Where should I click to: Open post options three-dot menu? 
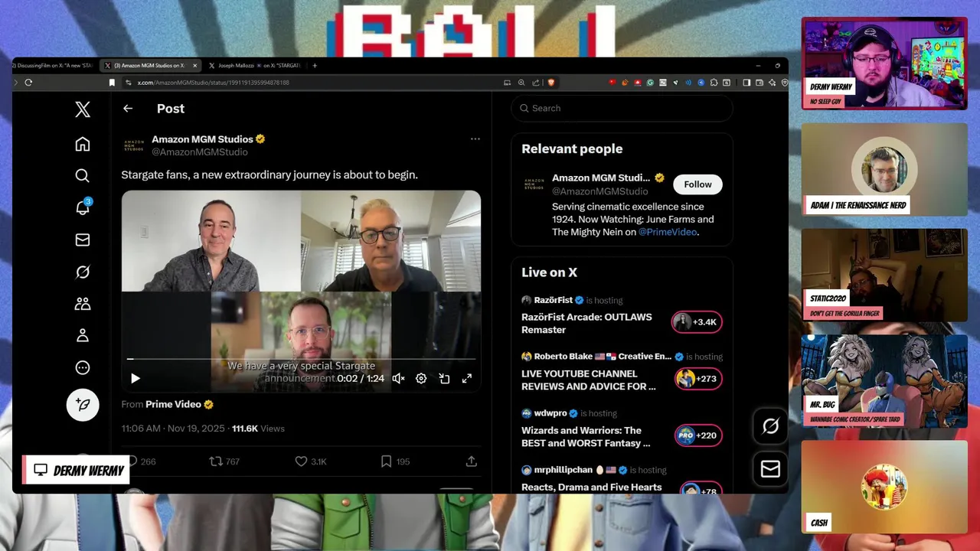tap(475, 139)
